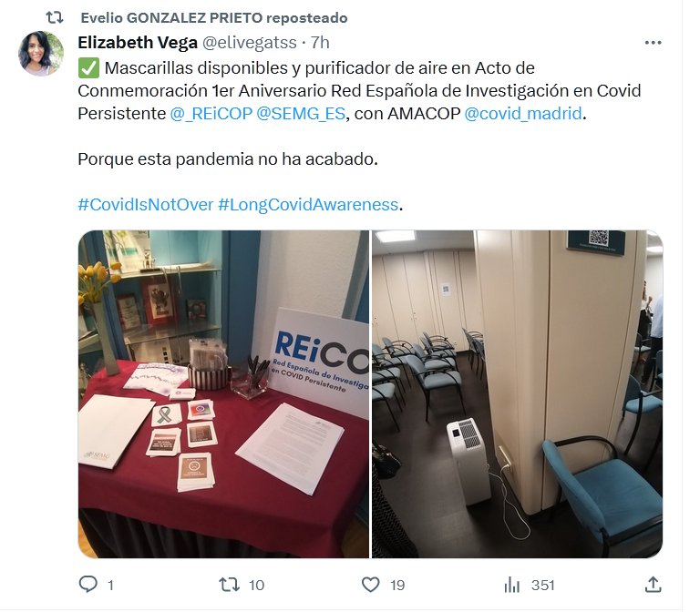Image resolution: width=700 pixels, height=612 pixels.
Task: Open Elizabeth Vega's profile avatar
Action: [41, 54]
